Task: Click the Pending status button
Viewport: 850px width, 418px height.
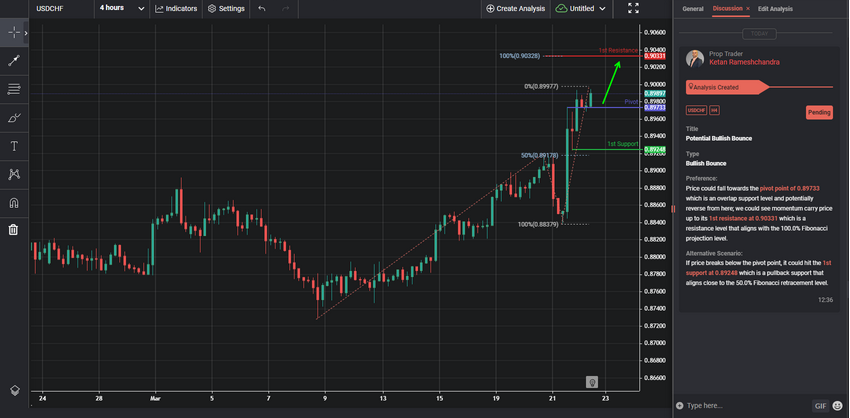Action: (819, 112)
